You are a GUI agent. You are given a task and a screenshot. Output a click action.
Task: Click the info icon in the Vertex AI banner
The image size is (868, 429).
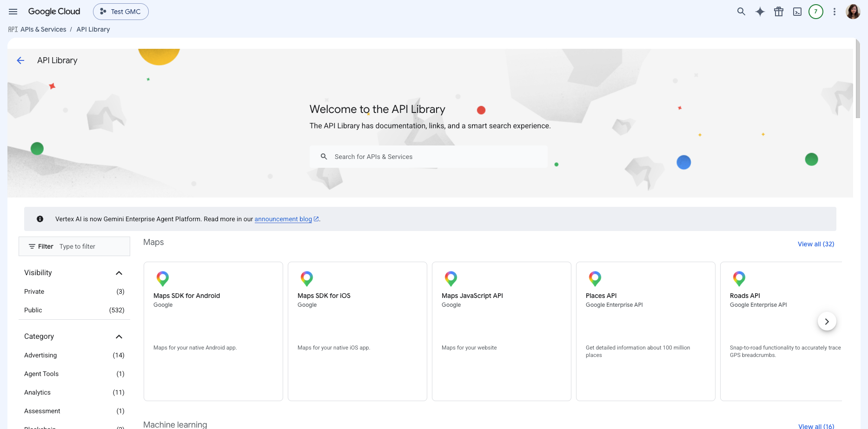click(40, 219)
